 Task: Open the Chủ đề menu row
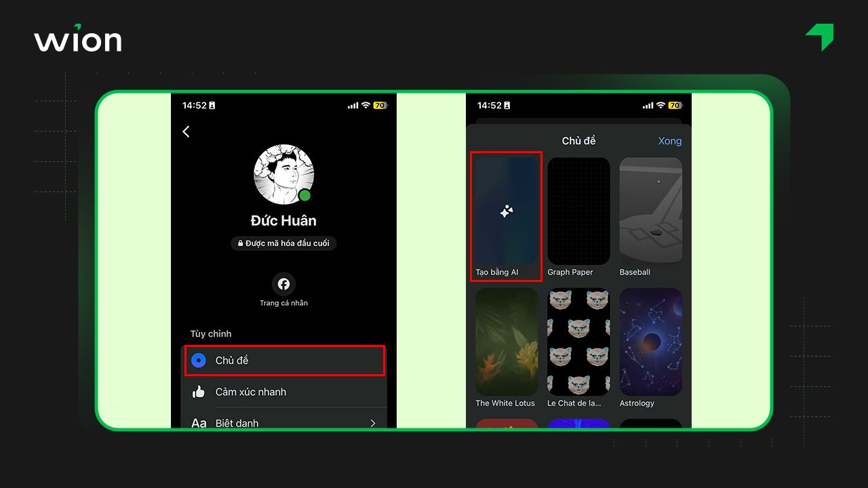(285, 361)
